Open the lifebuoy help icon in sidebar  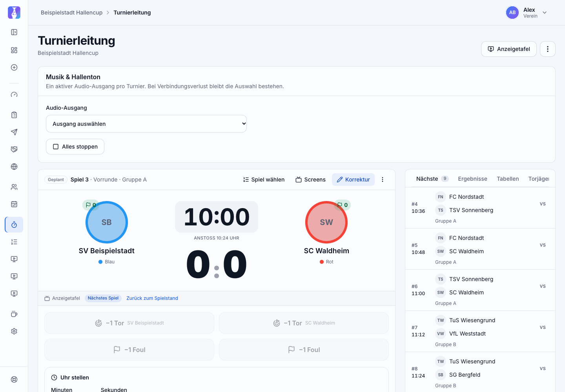(x=14, y=379)
